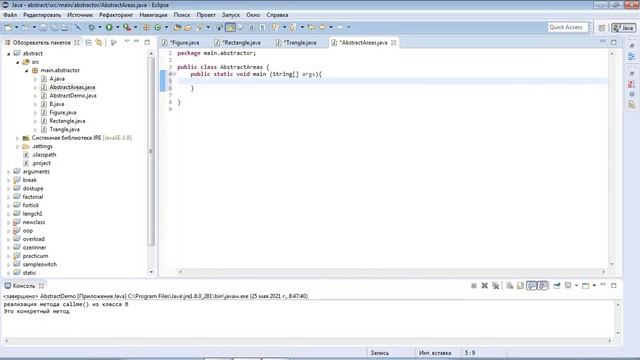Click the New Java Class icon

[x=158, y=27]
